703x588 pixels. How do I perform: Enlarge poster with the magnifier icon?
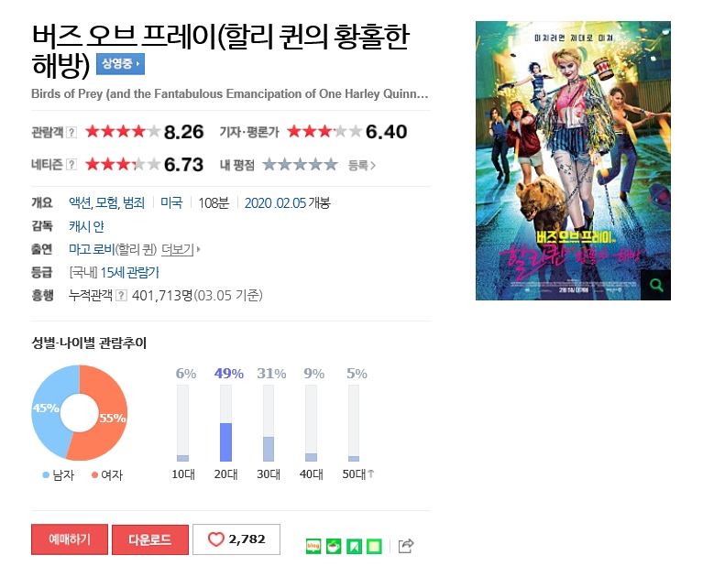(656, 285)
